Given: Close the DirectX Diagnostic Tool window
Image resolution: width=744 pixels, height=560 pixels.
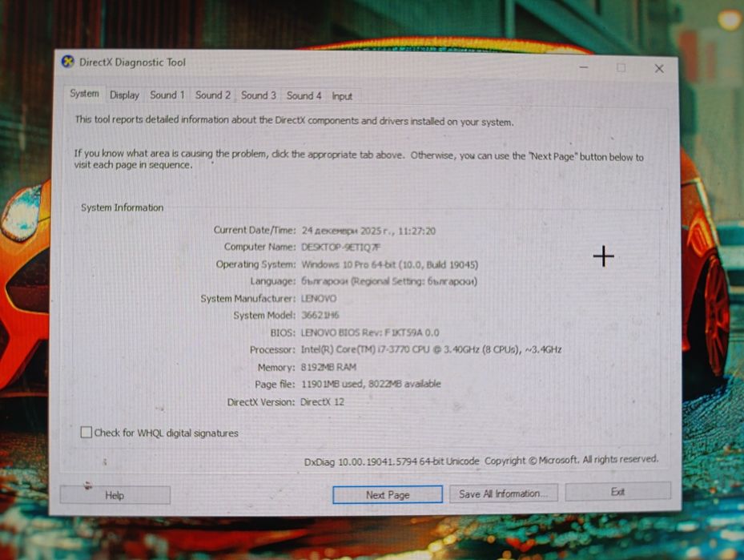Looking at the screenshot, I should coord(658,68).
